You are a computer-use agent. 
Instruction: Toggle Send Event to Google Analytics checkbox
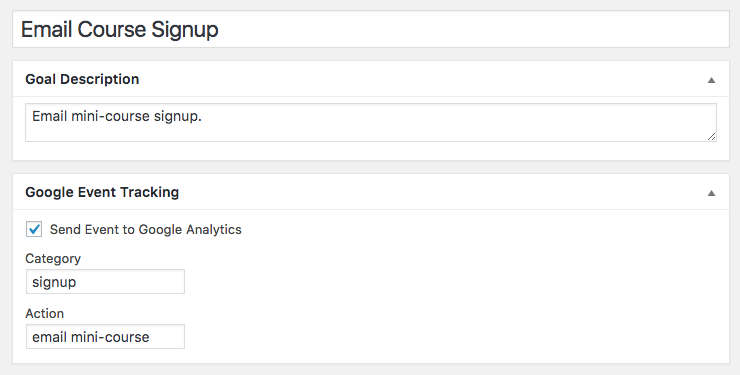[34, 229]
